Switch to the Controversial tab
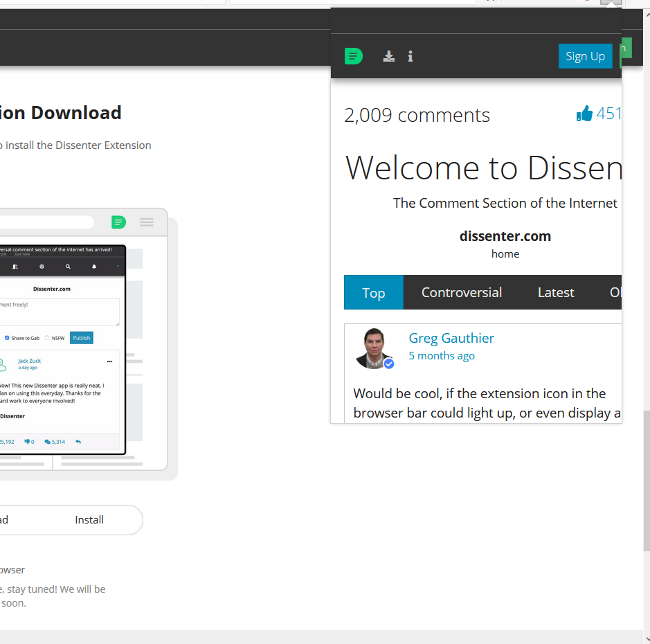 (x=462, y=292)
